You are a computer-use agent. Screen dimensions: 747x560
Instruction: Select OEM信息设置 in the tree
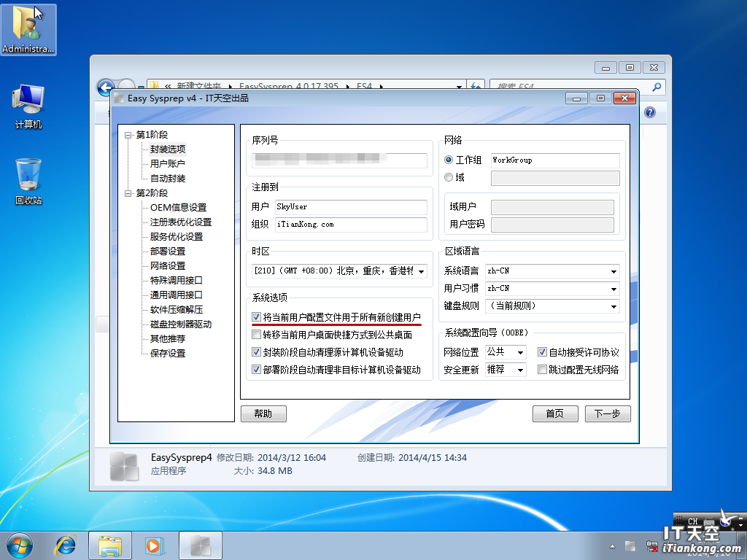coord(178,208)
